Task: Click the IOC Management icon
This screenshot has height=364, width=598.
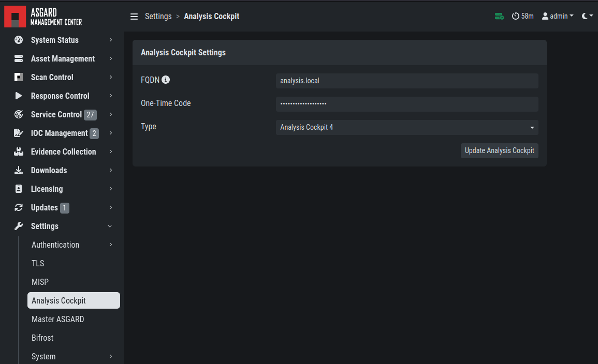Action: click(x=18, y=133)
